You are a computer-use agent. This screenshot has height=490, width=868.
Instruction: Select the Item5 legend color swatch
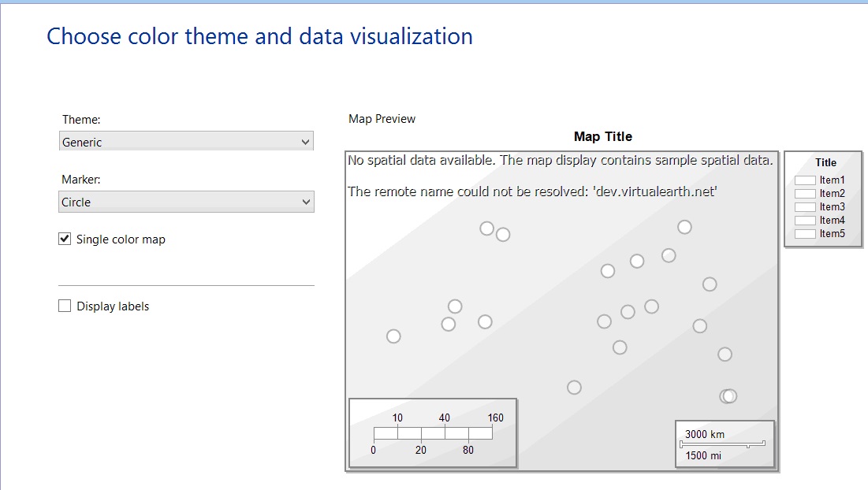(805, 234)
